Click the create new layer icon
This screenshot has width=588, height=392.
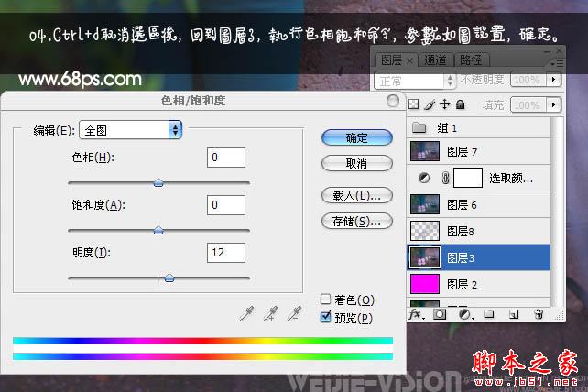pyautogui.click(x=514, y=314)
